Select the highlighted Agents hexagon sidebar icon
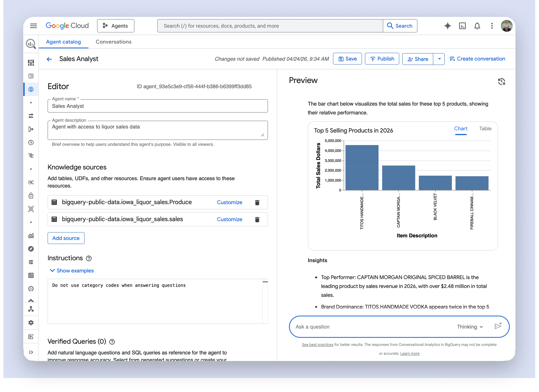This screenshot has width=539, height=392. [31, 89]
